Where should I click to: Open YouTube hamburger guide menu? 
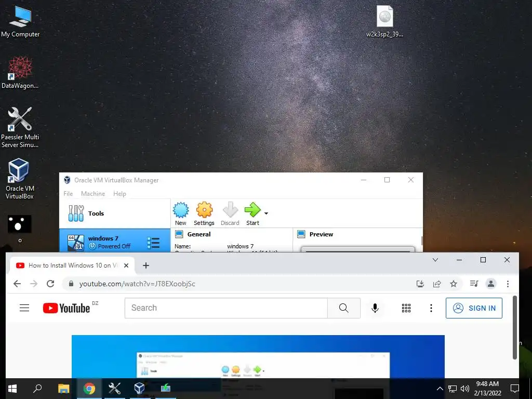24,308
